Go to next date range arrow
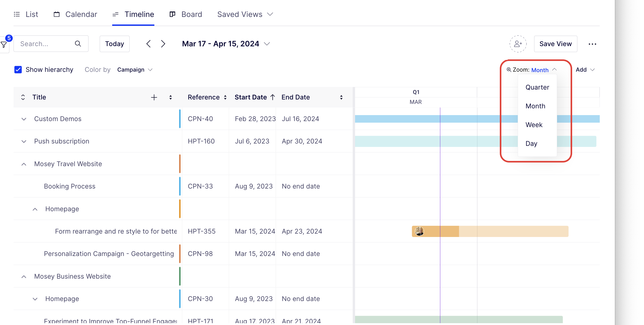 [x=163, y=44]
